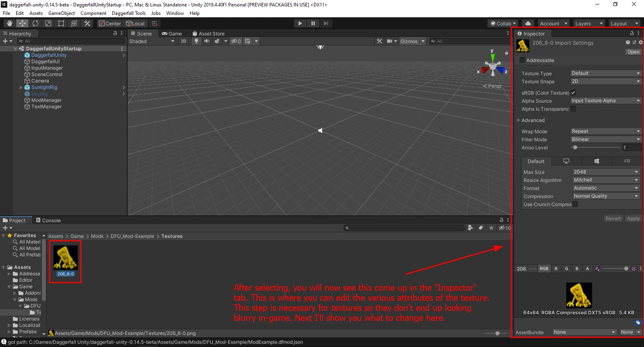Open Inspector help reference icon
The height and width of the screenshot is (347, 644).
click(627, 42)
